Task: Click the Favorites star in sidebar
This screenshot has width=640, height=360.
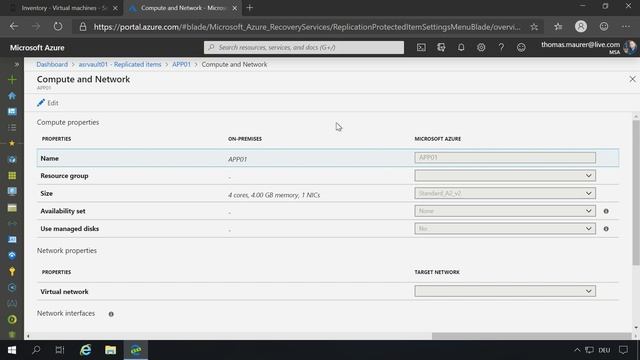Action: (12, 143)
